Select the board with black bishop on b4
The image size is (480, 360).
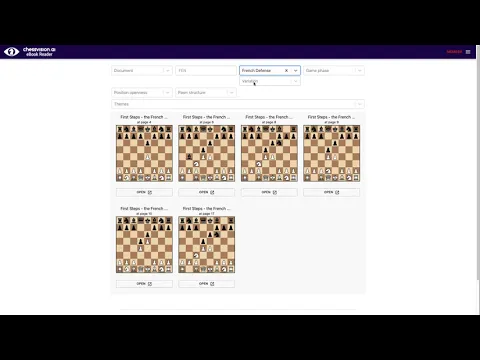click(x=207, y=153)
